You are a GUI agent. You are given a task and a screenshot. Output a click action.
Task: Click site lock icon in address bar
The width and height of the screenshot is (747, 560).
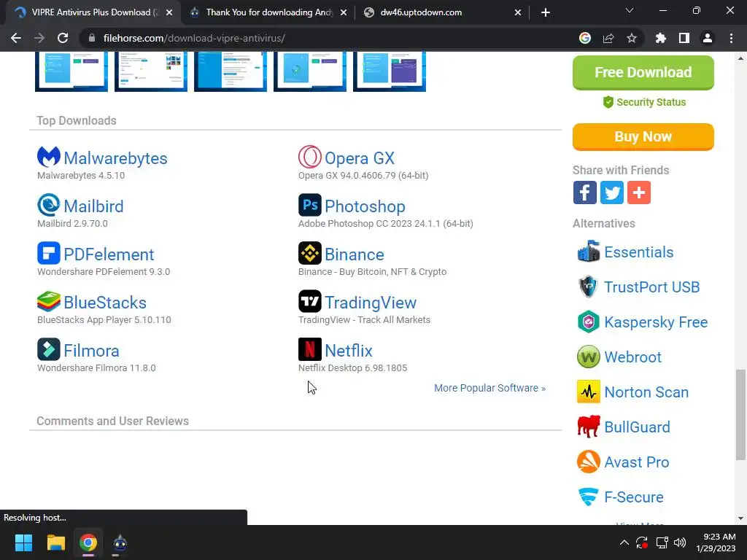92,38
